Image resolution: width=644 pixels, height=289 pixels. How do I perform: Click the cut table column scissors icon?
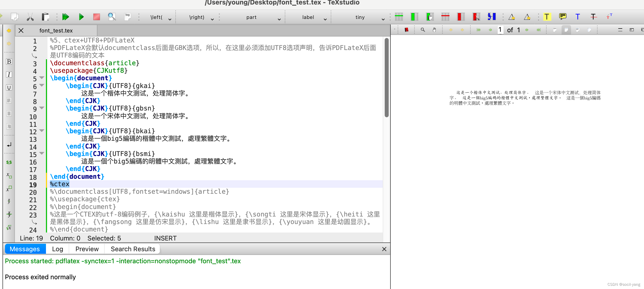pyautogui.click(x=476, y=17)
